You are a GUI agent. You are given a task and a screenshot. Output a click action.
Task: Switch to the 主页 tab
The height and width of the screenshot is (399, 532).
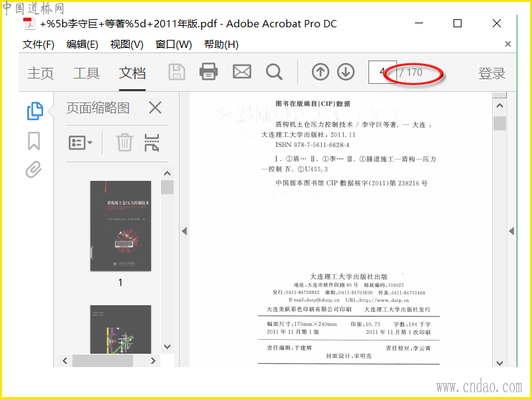point(41,73)
